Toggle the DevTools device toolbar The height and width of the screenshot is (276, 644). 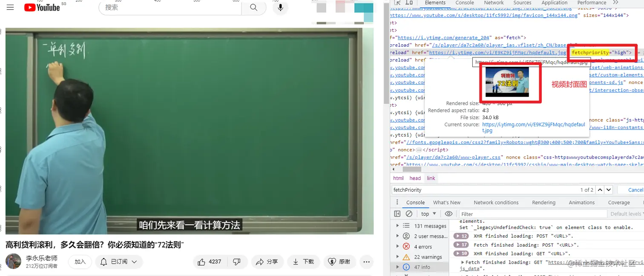point(409,3)
